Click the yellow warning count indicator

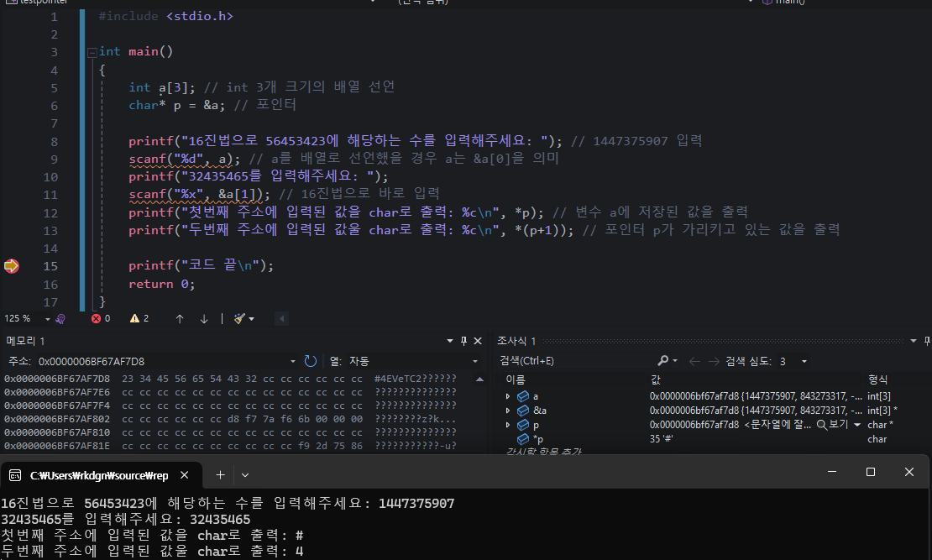[139, 319]
